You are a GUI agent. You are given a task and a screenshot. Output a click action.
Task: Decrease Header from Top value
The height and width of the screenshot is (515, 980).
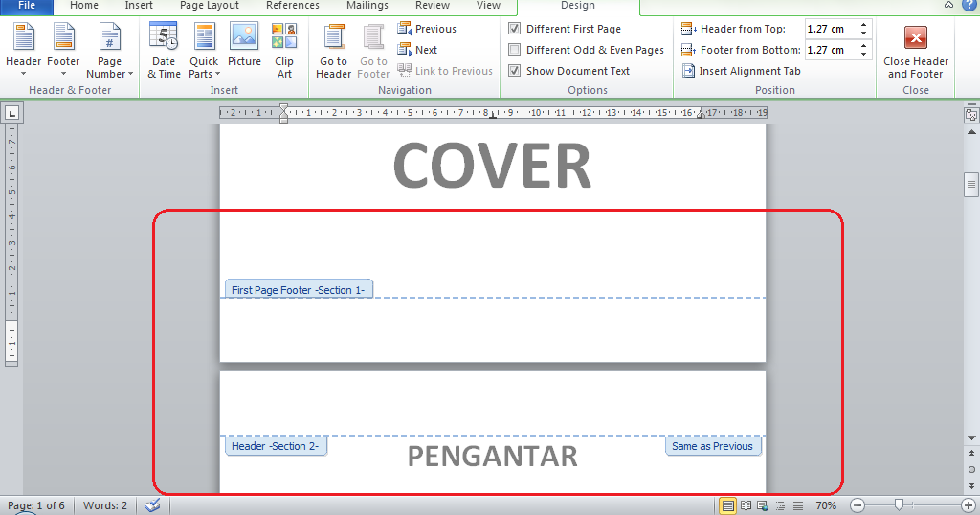[x=863, y=34]
